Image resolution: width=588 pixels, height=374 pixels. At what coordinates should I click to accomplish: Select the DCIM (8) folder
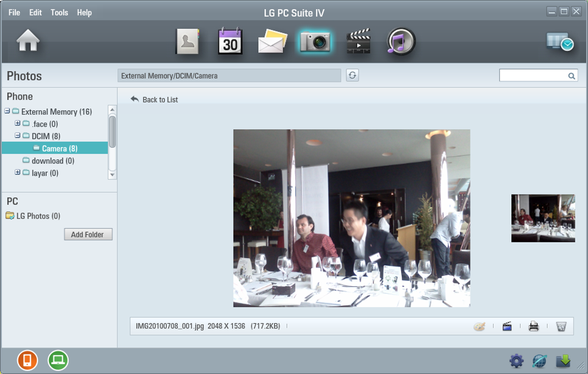[x=46, y=136]
